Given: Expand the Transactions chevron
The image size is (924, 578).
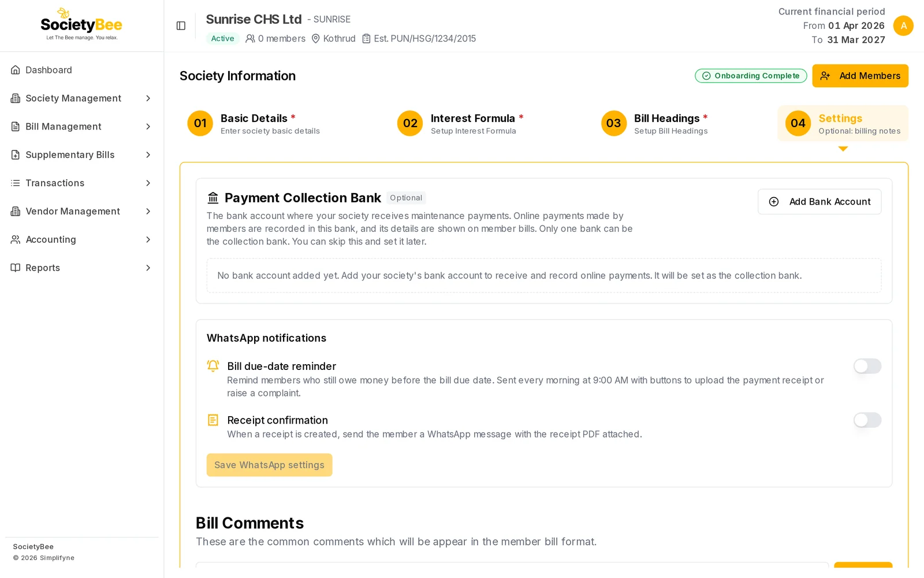Looking at the screenshot, I should (148, 183).
